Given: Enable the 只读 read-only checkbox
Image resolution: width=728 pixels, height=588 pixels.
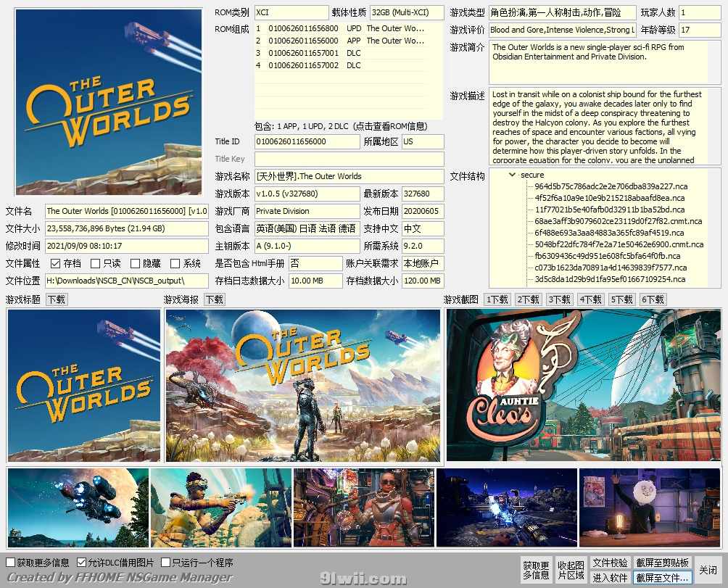Looking at the screenshot, I should coord(96,264).
